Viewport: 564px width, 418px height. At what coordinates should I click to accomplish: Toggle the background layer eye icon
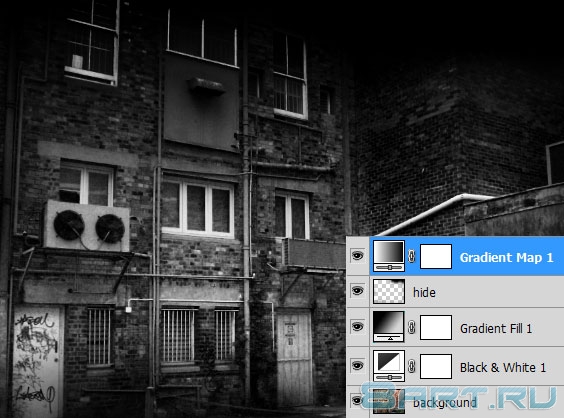point(358,400)
